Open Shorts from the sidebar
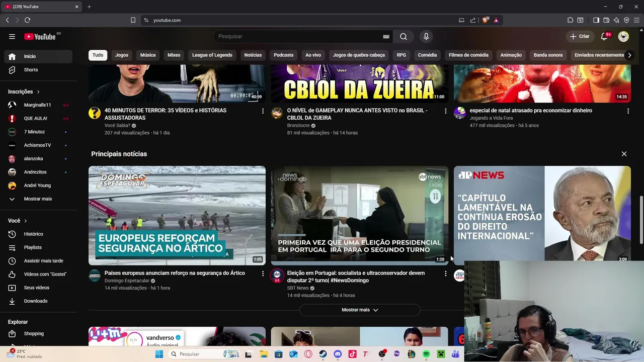The width and height of the screenshot is (644, 362). pos(38,70)
